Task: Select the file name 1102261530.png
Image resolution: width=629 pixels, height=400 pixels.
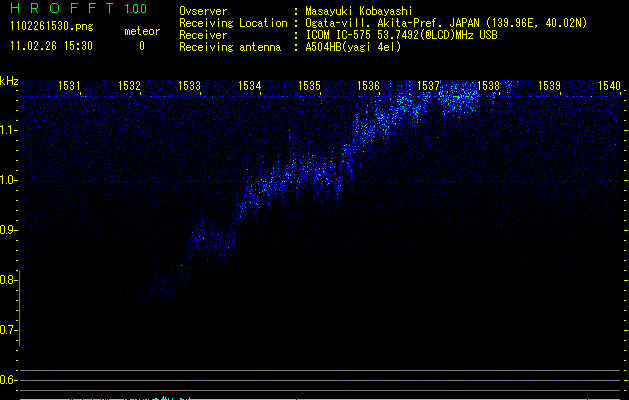Action: pos(52,27)
